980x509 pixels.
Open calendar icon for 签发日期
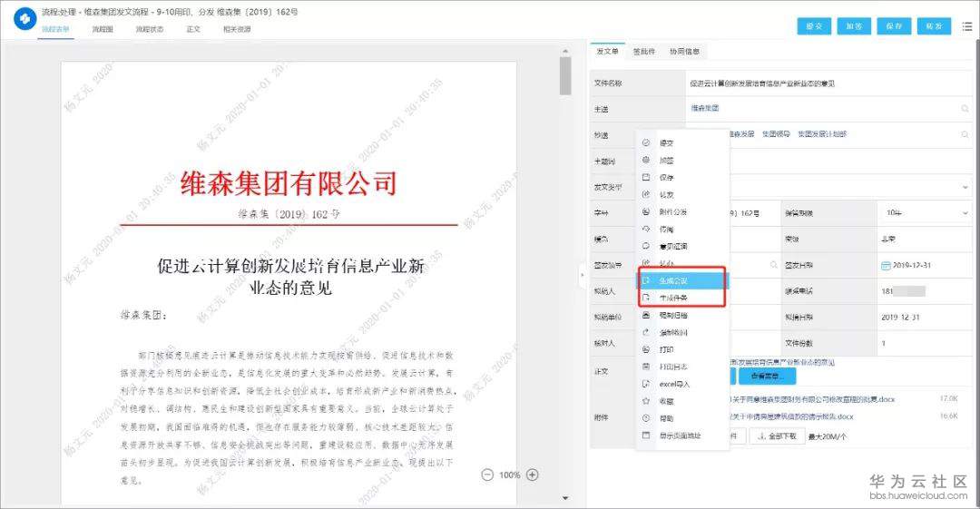coord(886,266)
